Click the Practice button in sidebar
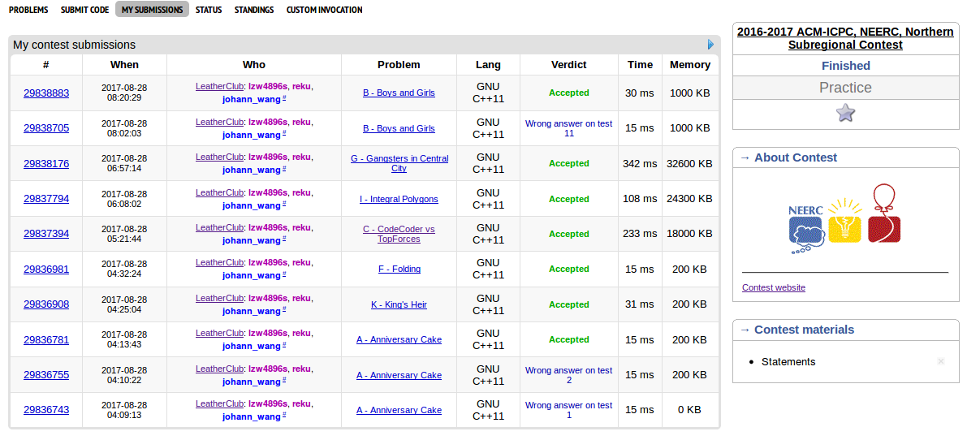The width and height of the screenshot is (980, 440). (845, 88)
